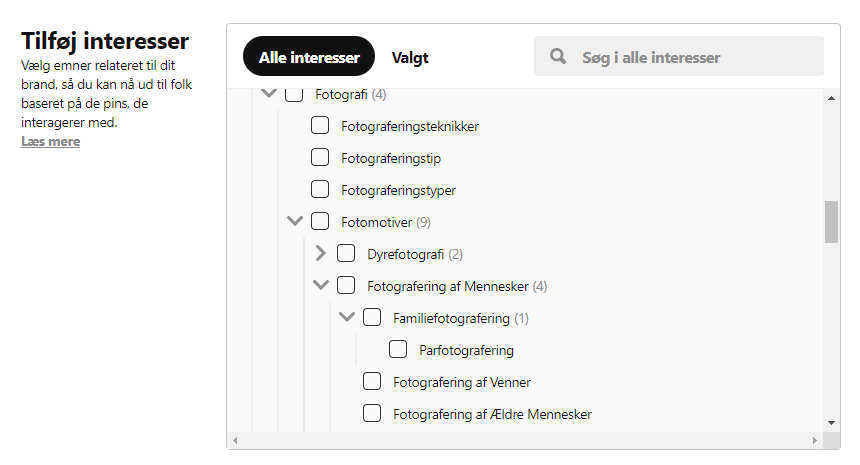Tick the Fotograferingstip checkbox
The width and height of the screenshot is (860, 465).
tap(320, 157)
